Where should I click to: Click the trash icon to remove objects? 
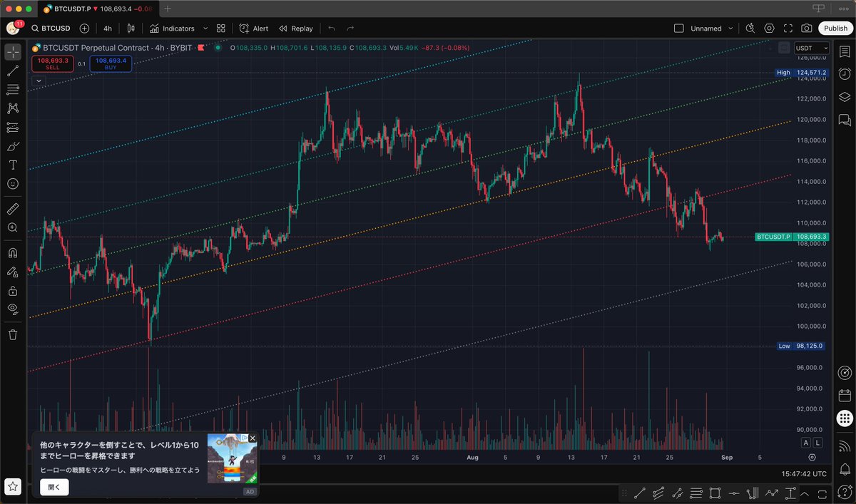coord(13,334)
